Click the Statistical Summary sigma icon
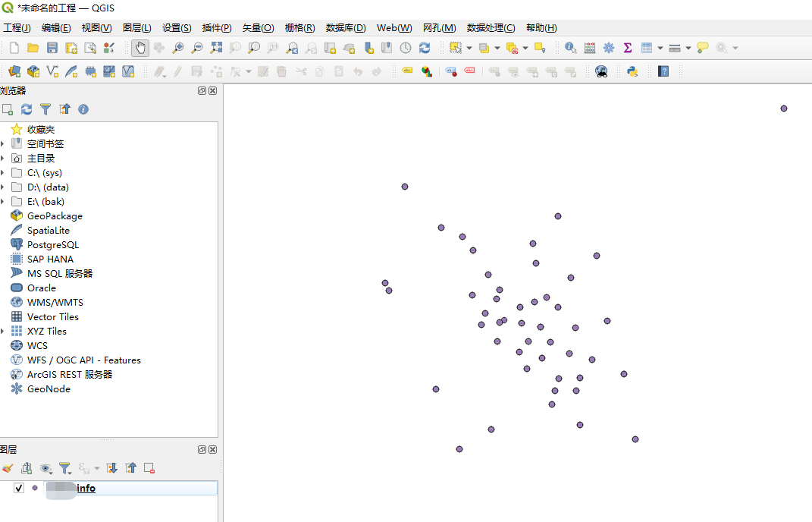Viewport: 812px width, 522px height. 628,48
